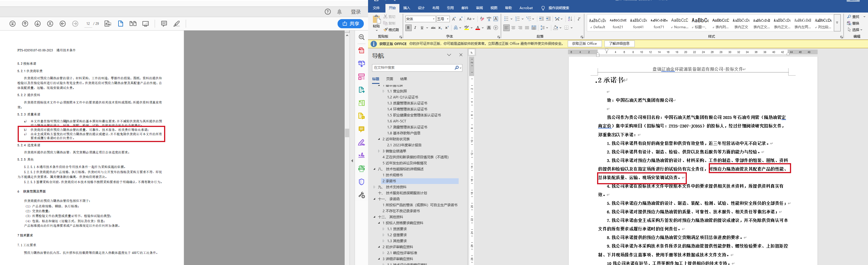
Task: Toggle justify alignment for paragraph
Action: [x=527, y=28]
